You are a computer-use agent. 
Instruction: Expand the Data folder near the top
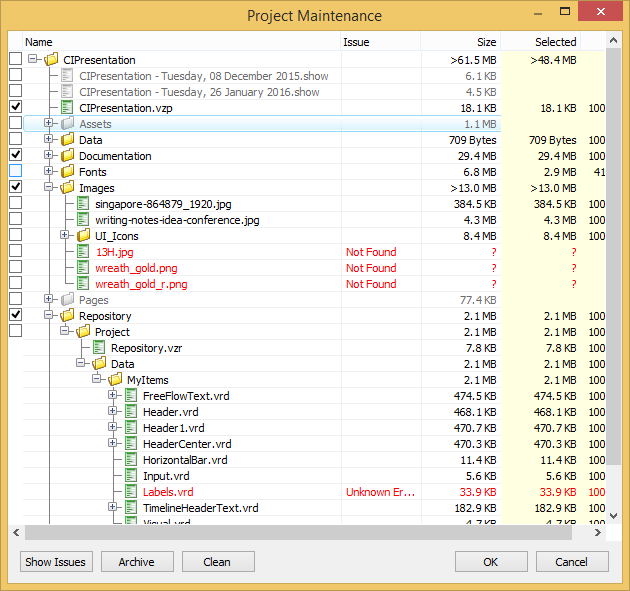pos(49,140)
